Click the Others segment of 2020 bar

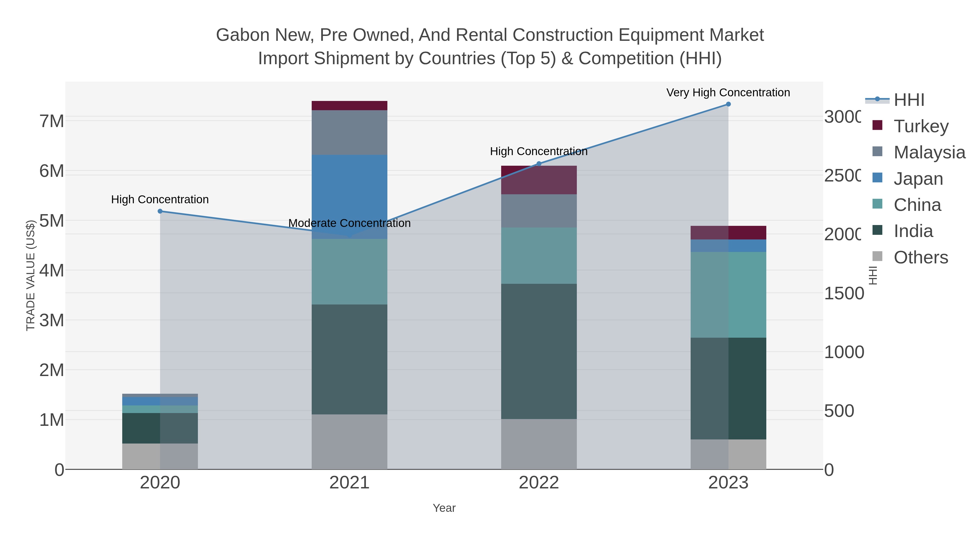(x=160, y=456)
